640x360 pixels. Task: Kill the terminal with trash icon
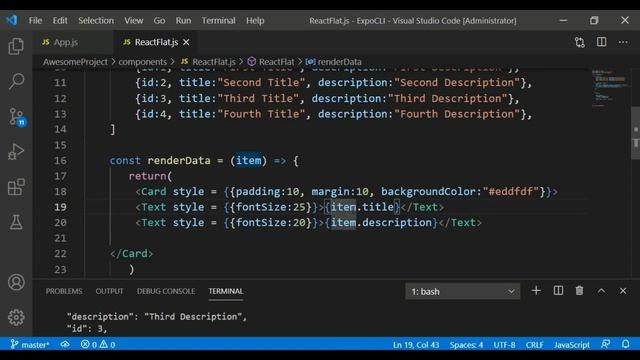pyautogui.click(x=579, y=291)
